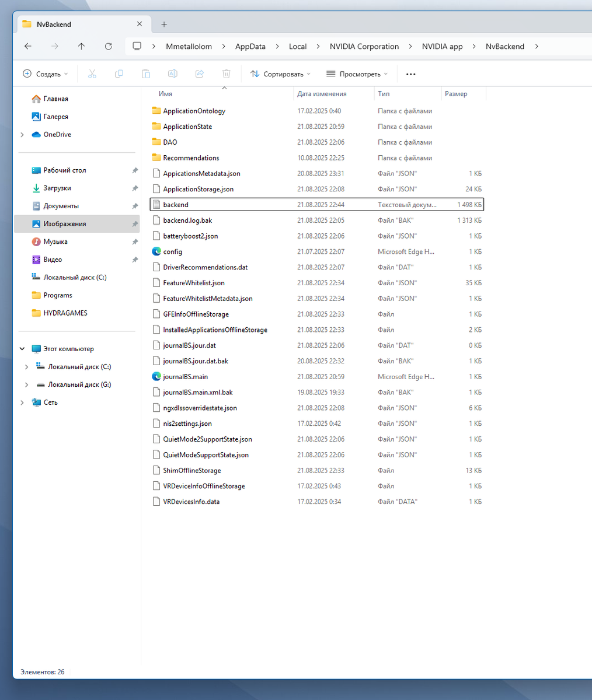Expand Локальный диск (C:) under Этот компьютер

27,367
